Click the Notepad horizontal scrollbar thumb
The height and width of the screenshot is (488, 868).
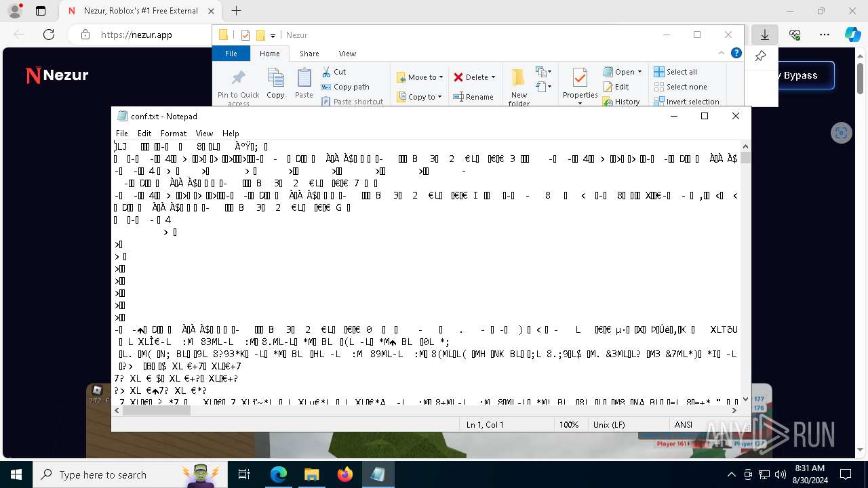click(157, 410)
